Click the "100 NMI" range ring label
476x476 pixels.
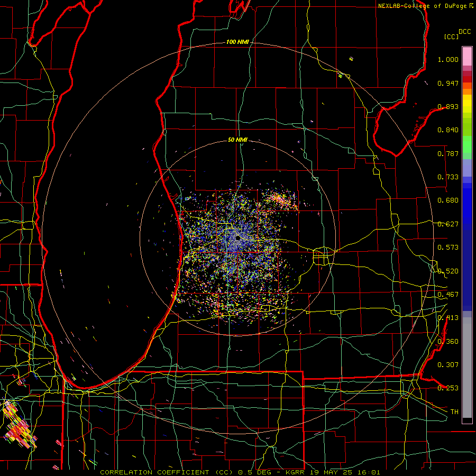(237, 42)
